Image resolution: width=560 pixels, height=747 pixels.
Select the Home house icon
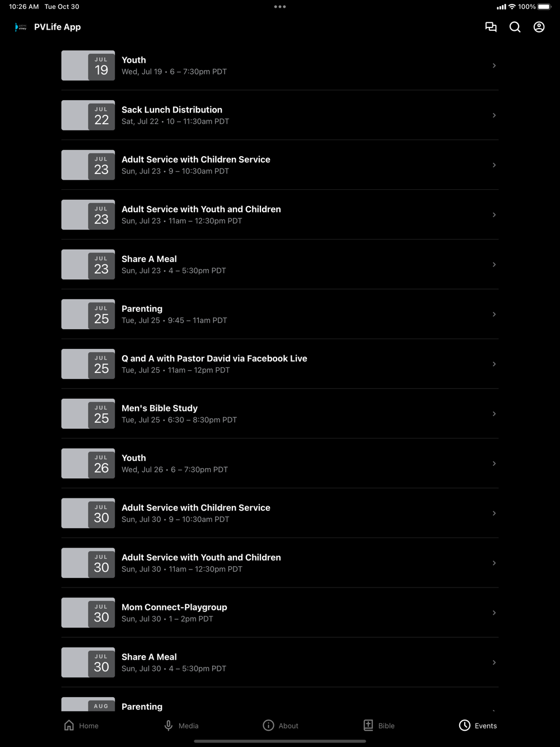pos(69,725)
